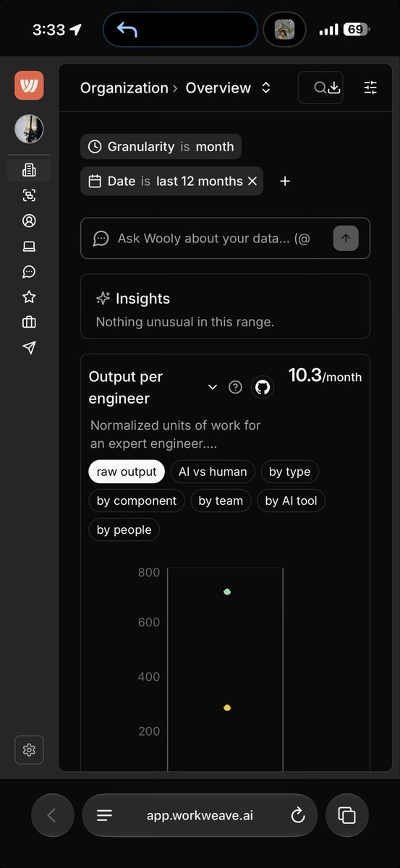Select the raw output view
The image size is (400, 868).
(127, 472)
